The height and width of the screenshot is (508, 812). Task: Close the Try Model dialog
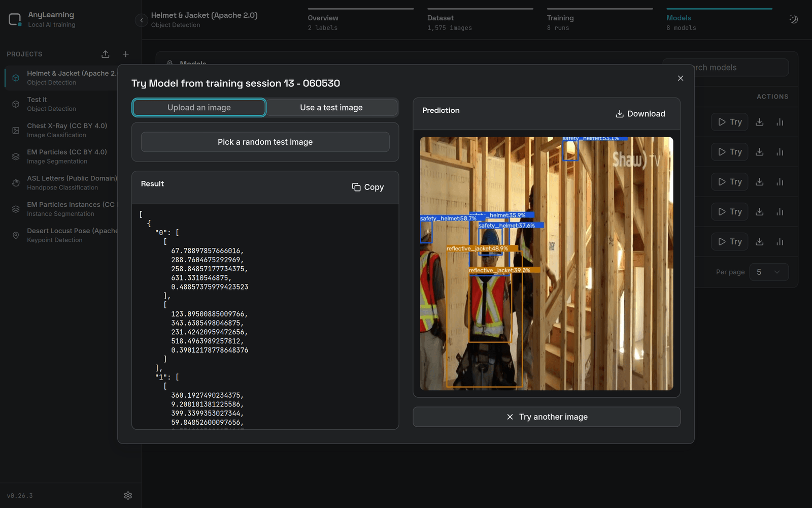681,78
